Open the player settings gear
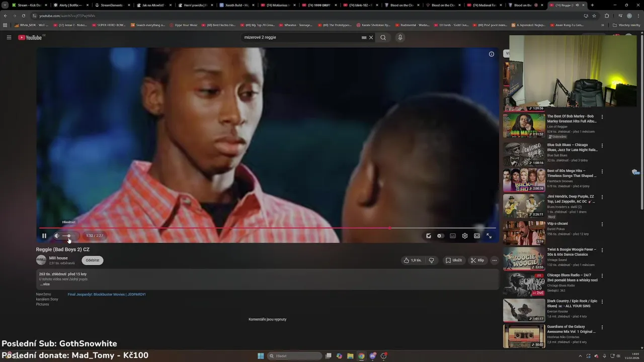644x362 pixels. pos(465,236)
